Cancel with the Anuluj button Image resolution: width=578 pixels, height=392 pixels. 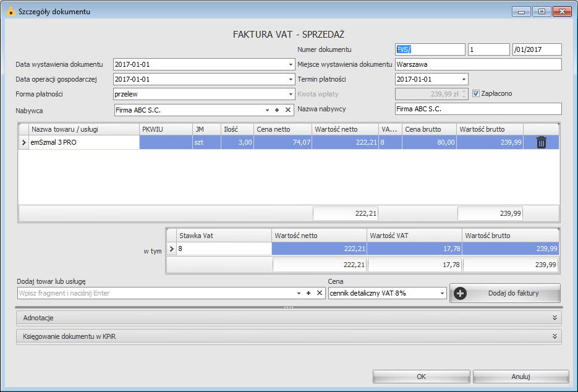pyautogui.click(x=521, y=377)
